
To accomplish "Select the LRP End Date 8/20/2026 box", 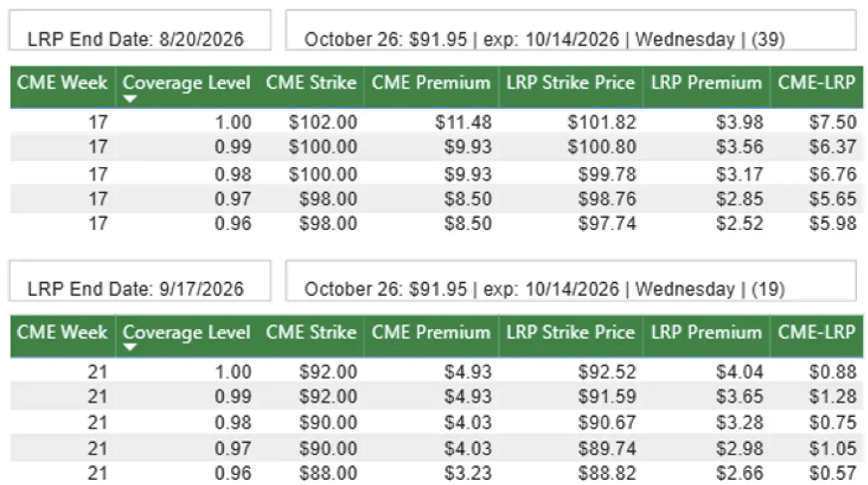I will pyautogui.click(x=139, y=31).
